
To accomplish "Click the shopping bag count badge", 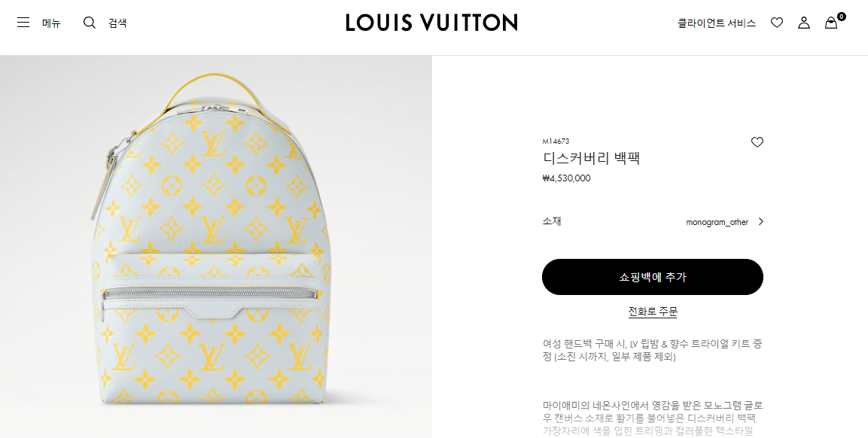I will point(842,17).
